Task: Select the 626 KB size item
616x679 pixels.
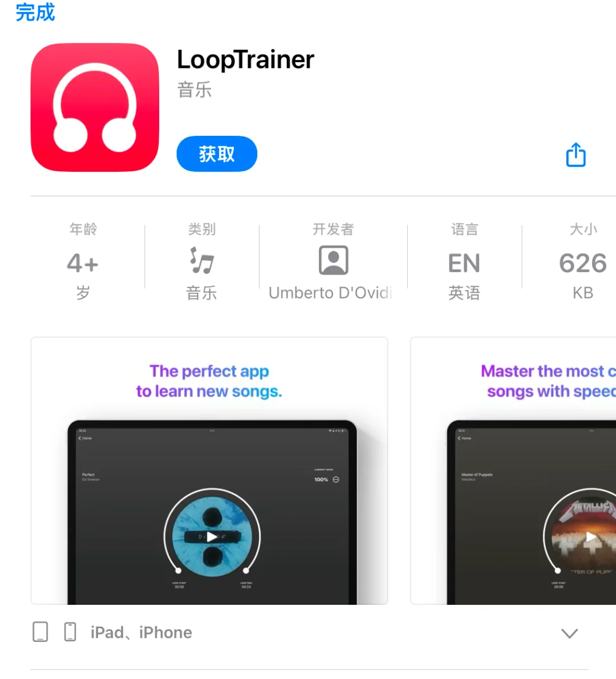Action: click(583, 261)
